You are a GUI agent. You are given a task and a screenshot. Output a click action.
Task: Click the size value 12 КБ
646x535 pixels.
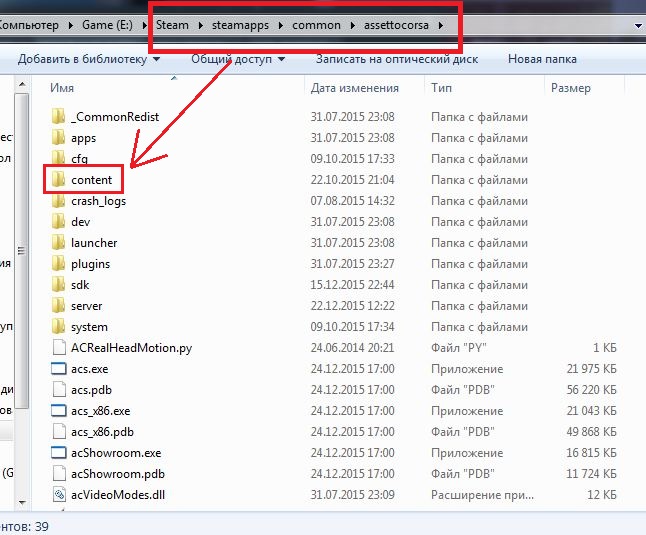[x=602, y=495]
